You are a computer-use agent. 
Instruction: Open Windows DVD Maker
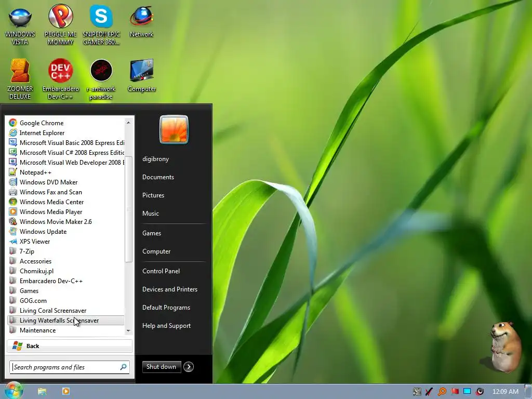coord(66,182)
